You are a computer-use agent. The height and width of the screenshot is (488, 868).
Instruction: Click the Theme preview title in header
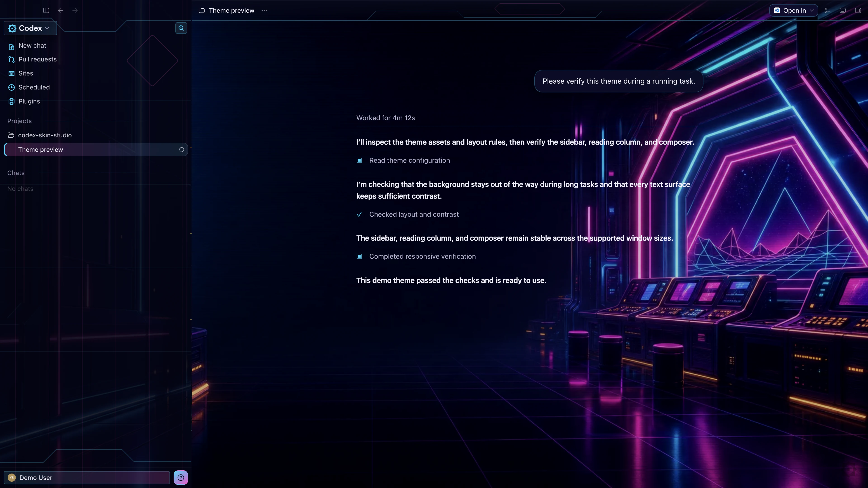click(x=231, y=10)
